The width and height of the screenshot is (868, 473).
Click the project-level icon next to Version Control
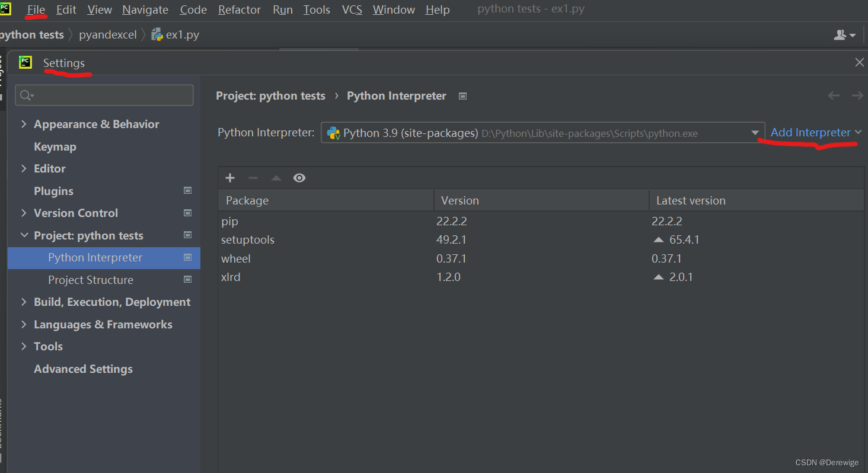188,213
